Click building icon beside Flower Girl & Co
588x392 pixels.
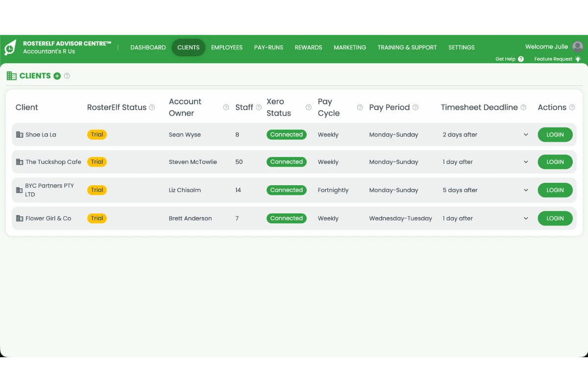[x=20, y=219]
